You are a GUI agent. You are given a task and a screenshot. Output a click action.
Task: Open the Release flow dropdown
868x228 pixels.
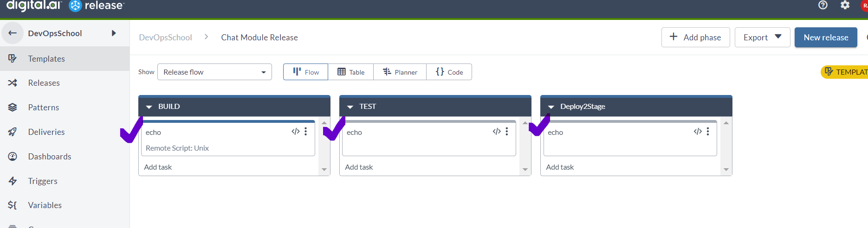pyautogui.click(x=214, y=72)
